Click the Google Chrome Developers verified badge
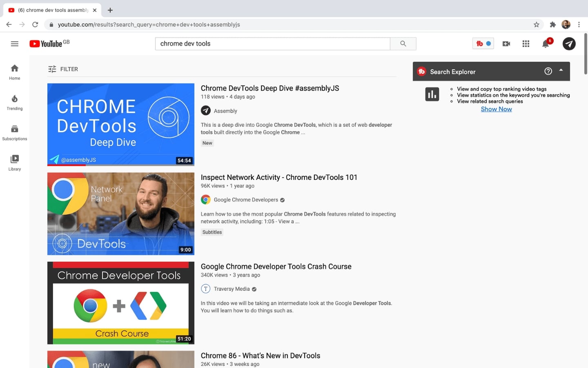 283,200
